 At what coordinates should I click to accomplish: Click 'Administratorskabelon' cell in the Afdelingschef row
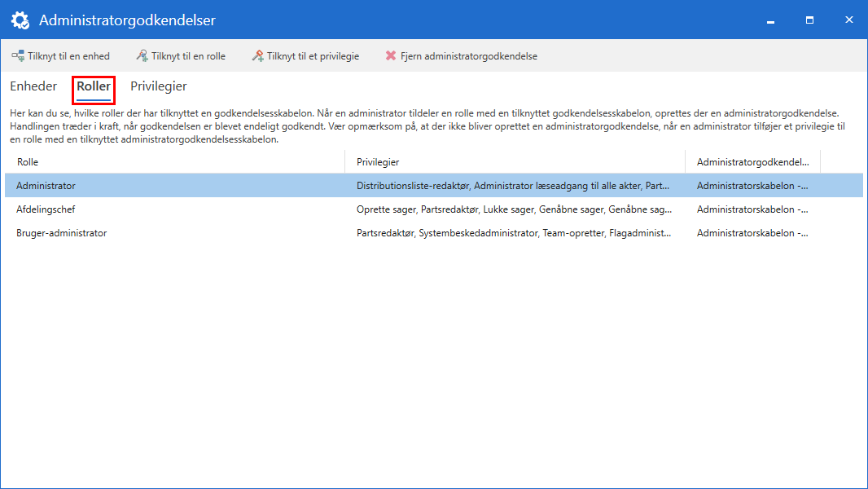[x=753, y=209]
